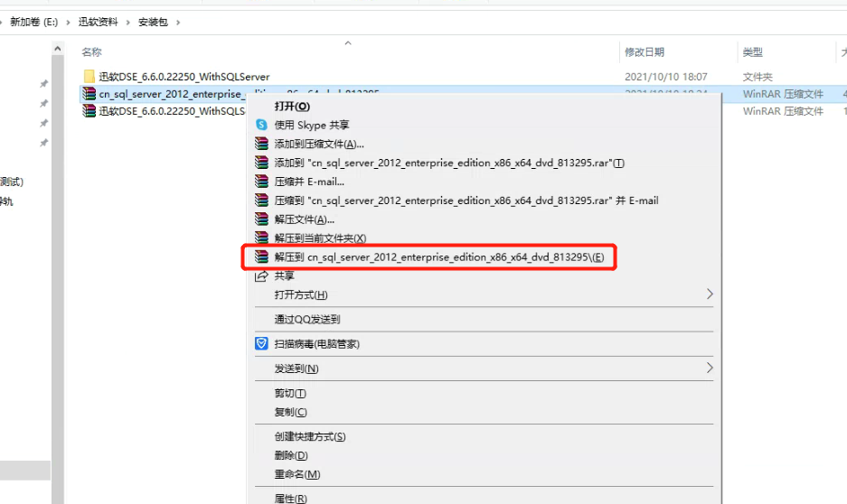
Task: Click 共享 menu entry
Action: [x=284, y=275]
